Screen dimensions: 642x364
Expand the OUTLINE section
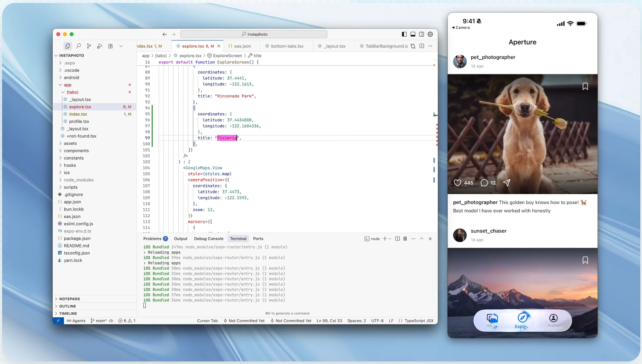(x=68, y=306)
